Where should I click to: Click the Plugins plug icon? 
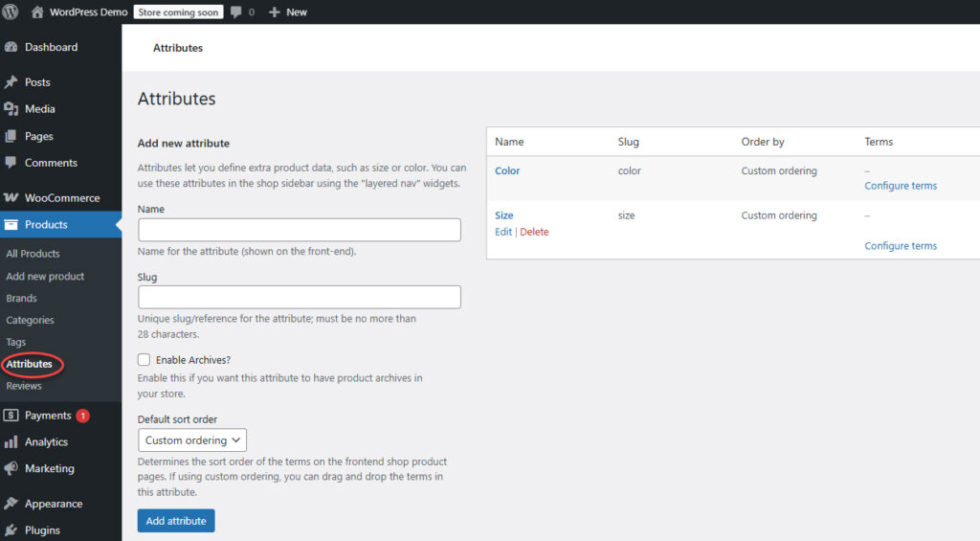pyautogui.click(x=11, y=530)
